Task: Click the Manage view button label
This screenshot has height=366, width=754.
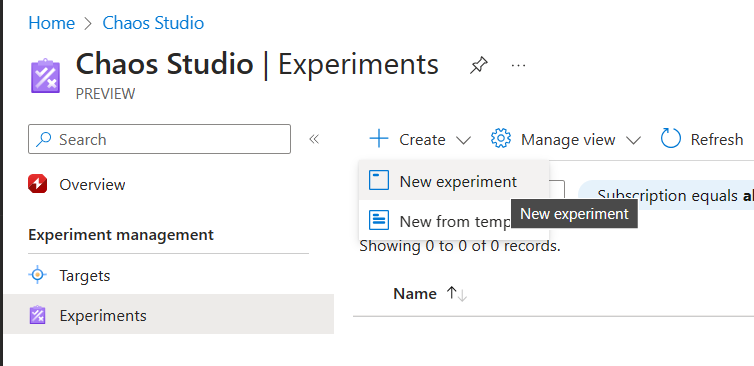Action: point(568,139)
